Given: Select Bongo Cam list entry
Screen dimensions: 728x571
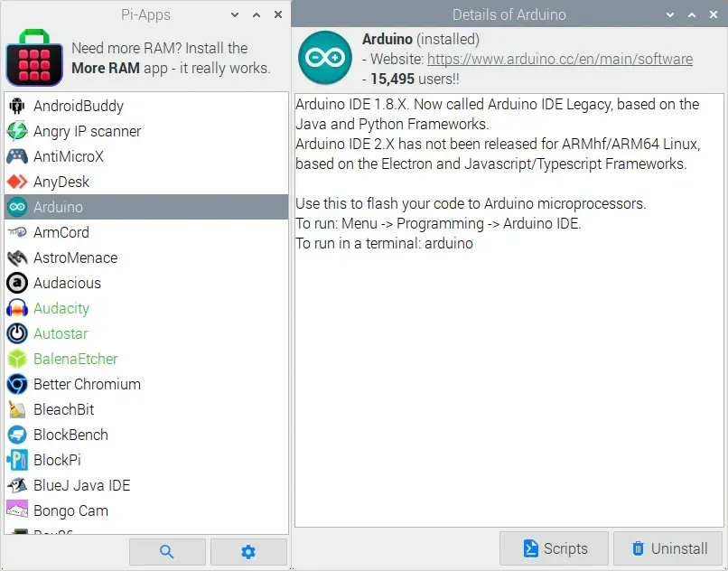Looking at the screenshot, I should 146,510.
